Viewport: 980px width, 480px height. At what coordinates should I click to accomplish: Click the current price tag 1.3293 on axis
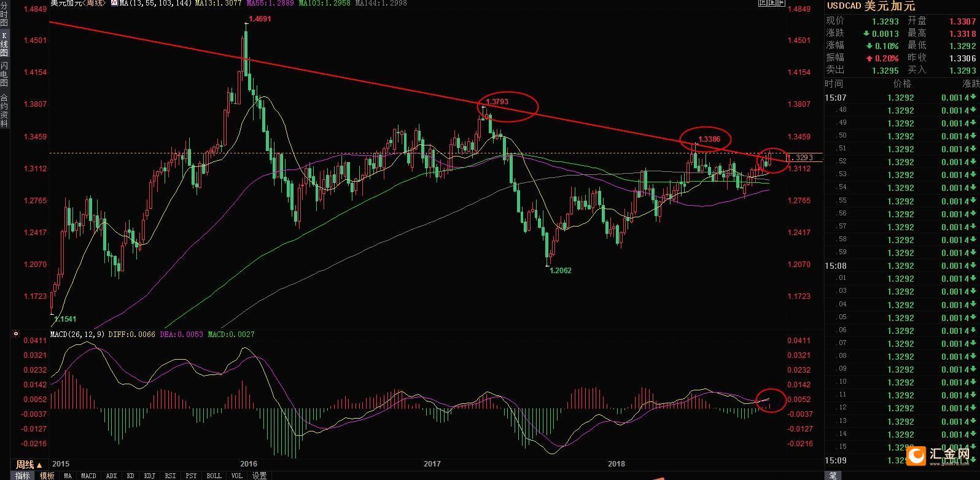point(800,158)
